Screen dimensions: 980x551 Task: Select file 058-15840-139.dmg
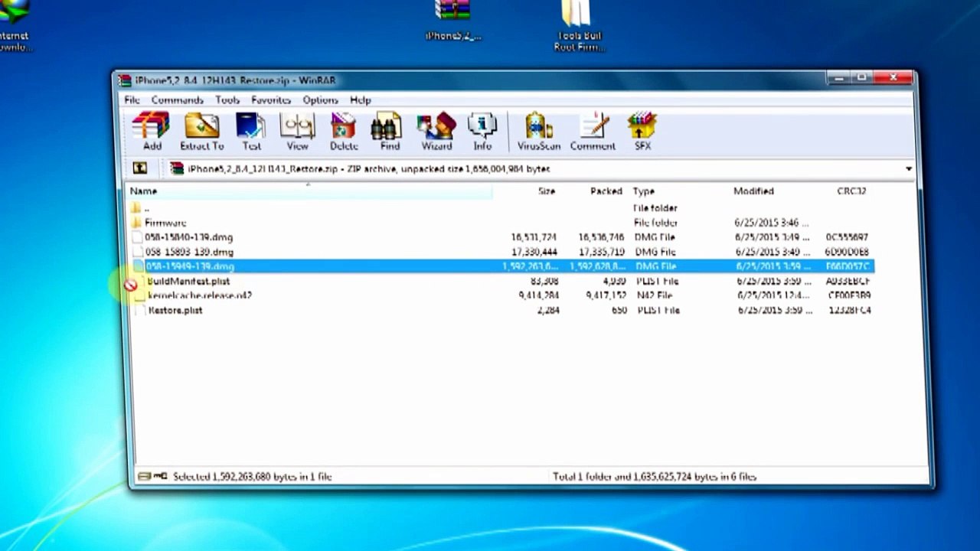pyautogui.click(x=189, y=237)
